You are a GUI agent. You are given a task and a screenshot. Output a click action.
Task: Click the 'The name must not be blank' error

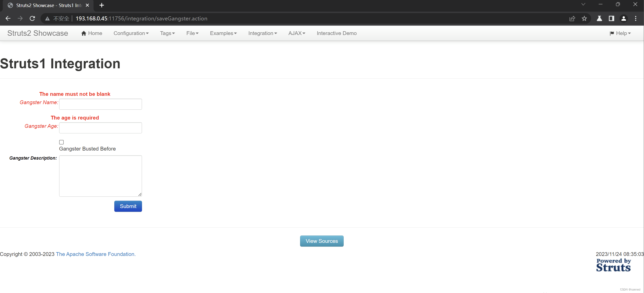[75, 94]
